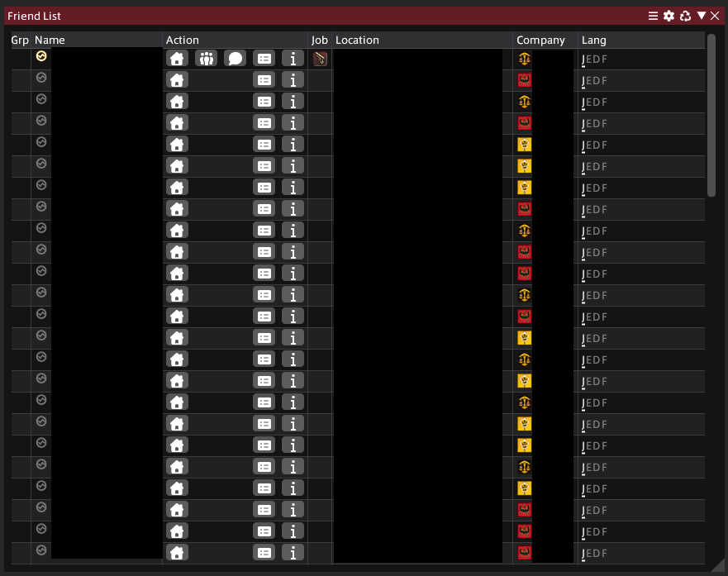Refresh the friend list with the recycle icon

click(x=685, y=17)
